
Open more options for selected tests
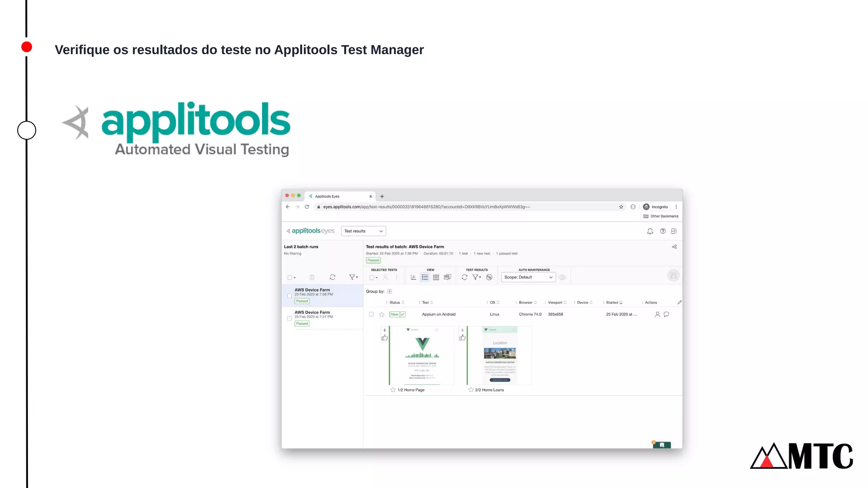[x=397, y=277]
